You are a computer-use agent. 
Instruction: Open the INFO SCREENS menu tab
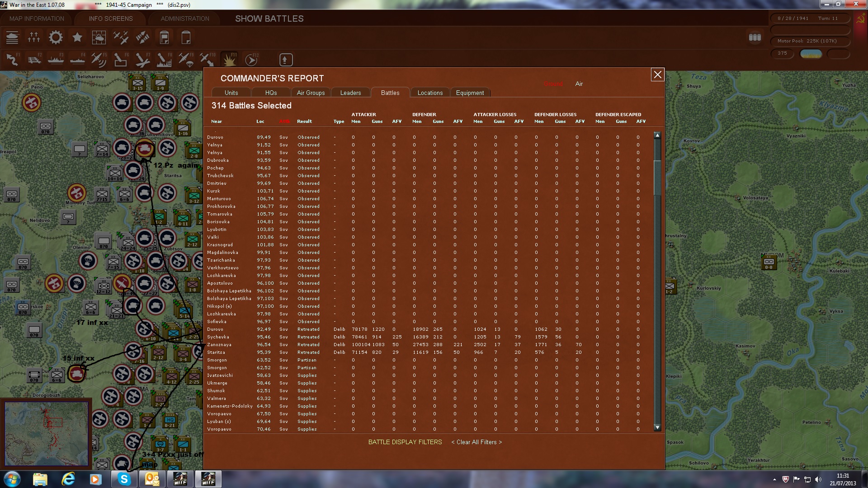(x=111, y=19)
